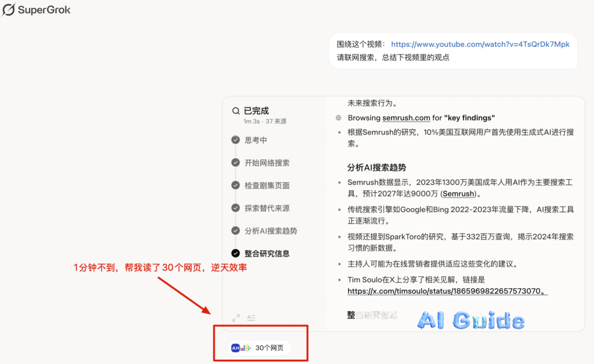594x364 pixels.
Task: Select the 整合研究信息 step
Action: pos(267,253)
